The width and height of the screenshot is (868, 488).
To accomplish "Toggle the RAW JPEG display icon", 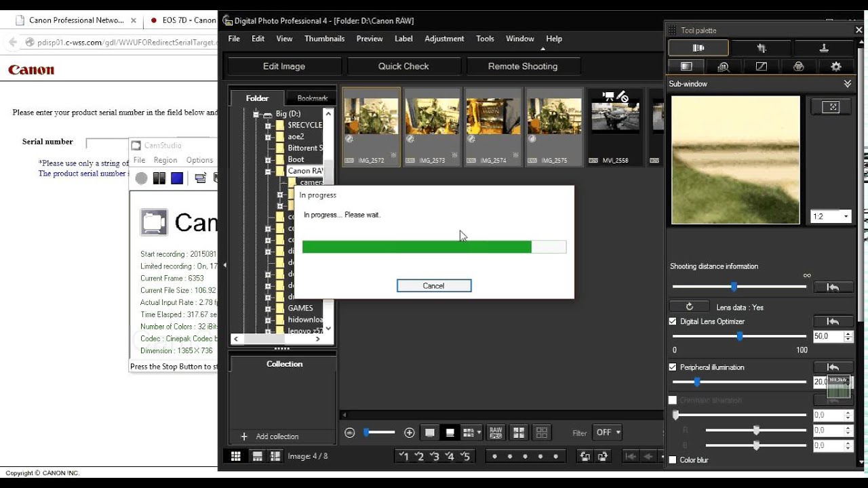I will [496, 432].
